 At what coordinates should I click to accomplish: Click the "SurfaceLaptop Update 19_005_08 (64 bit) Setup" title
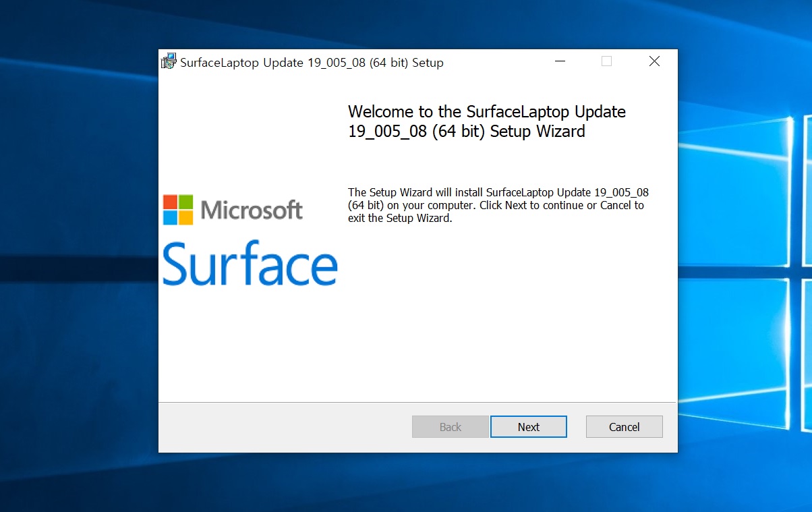tap(312, 63)
